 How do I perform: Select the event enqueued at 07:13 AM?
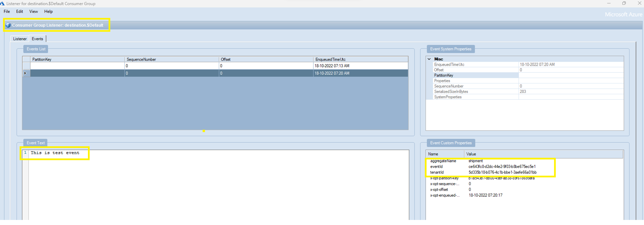219,66
